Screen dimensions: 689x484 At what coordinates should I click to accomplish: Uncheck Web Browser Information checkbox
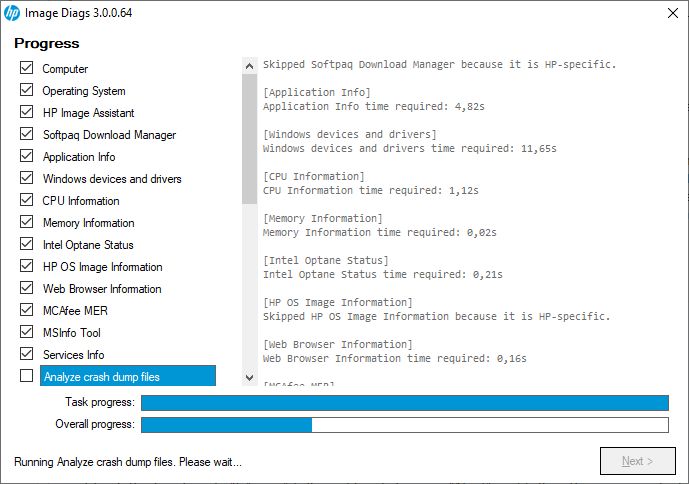[26, 287]
